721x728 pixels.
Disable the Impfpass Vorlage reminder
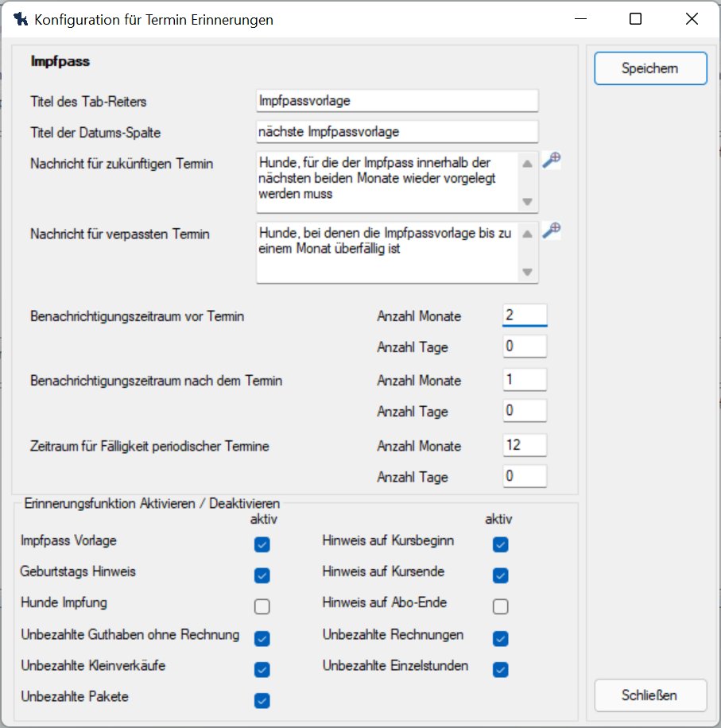click(x=262, y=544)
